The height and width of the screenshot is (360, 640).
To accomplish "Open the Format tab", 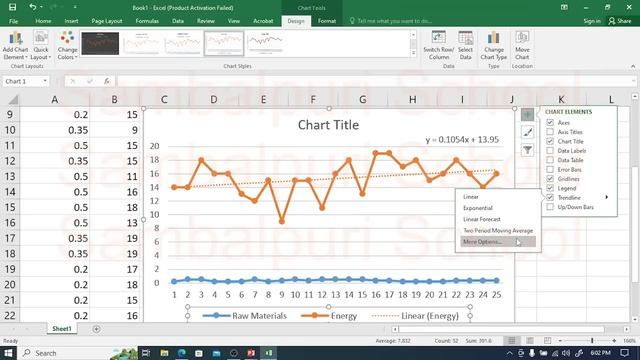I will 327,21.
